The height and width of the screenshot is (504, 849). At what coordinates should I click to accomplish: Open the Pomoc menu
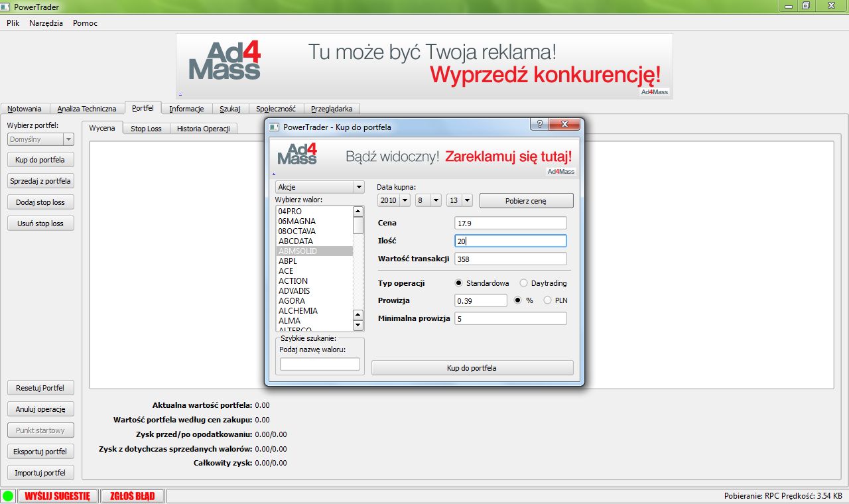85,23
